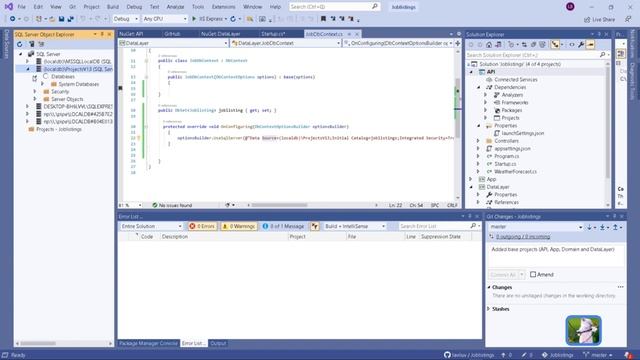Toggle the 0 Errors filter
The image size is (640, 360).
click(x=202, y=226)
